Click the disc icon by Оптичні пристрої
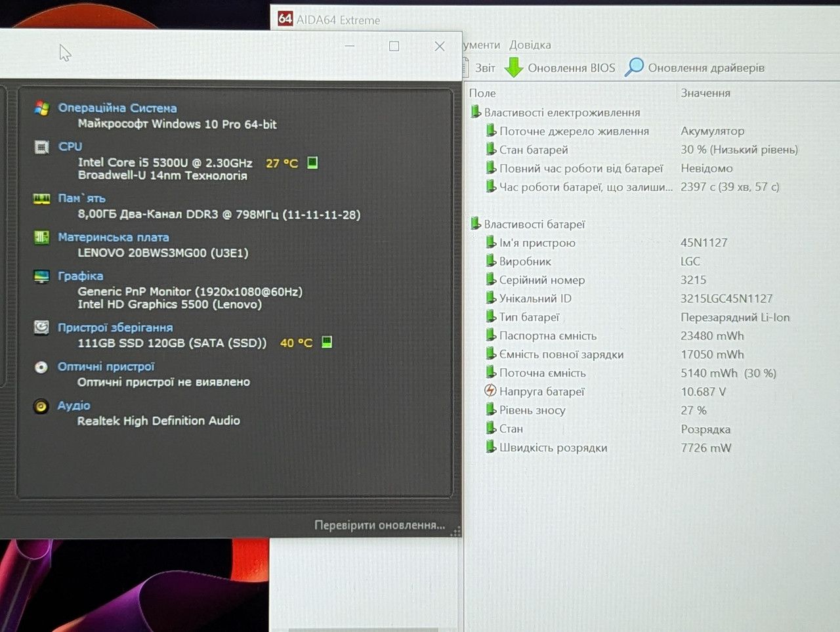This screenshot has width=840, height=632. (41, 367)
